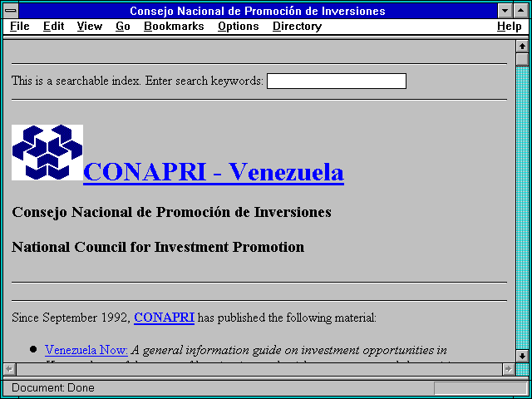The width and height of the screenshot is (532, 399).
Task: Click the CONAPRI cube logo image
Action: 47,152
